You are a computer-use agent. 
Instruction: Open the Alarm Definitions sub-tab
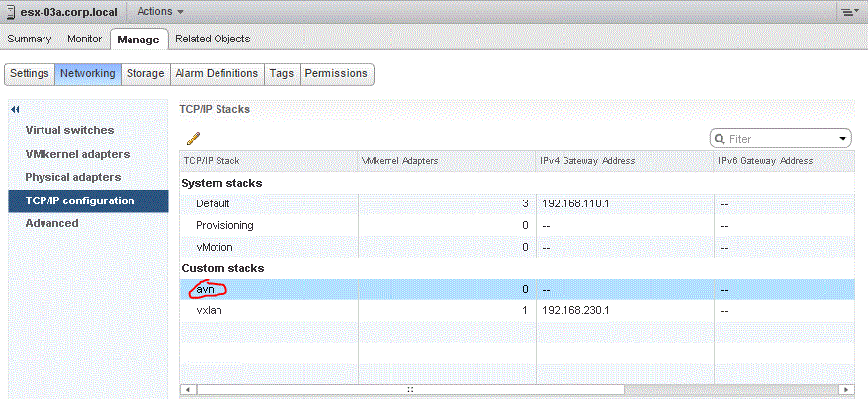[217, 73]
